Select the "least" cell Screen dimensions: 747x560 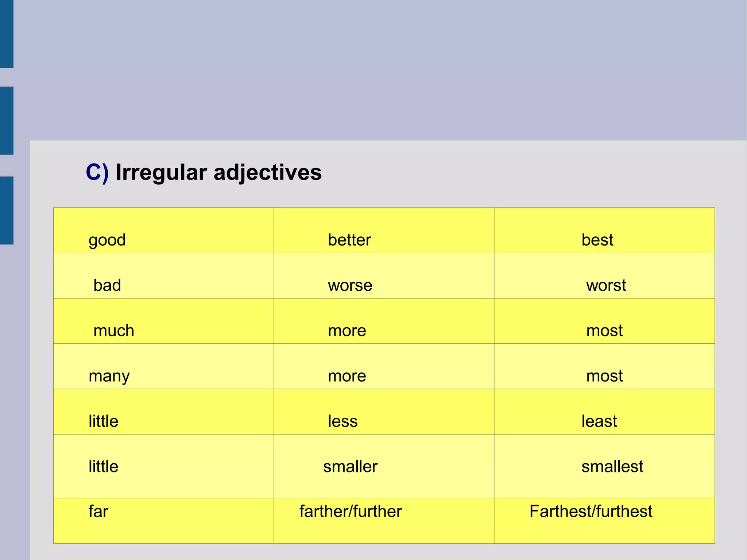tap(599, 421)
